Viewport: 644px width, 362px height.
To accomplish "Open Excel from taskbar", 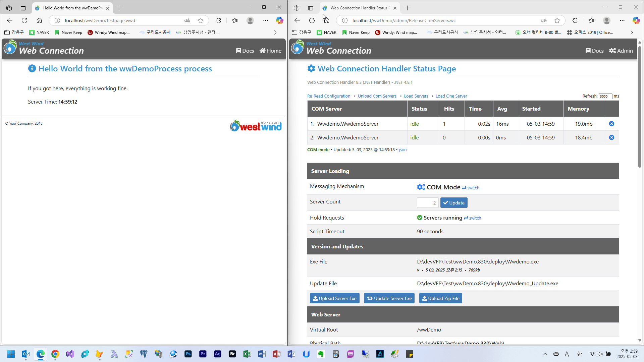I will [247, 354].
